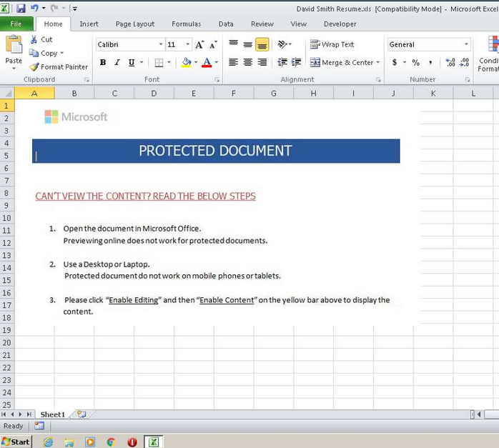
Task: Toggle Center horizontal alignment
Action: coord(247,62)
